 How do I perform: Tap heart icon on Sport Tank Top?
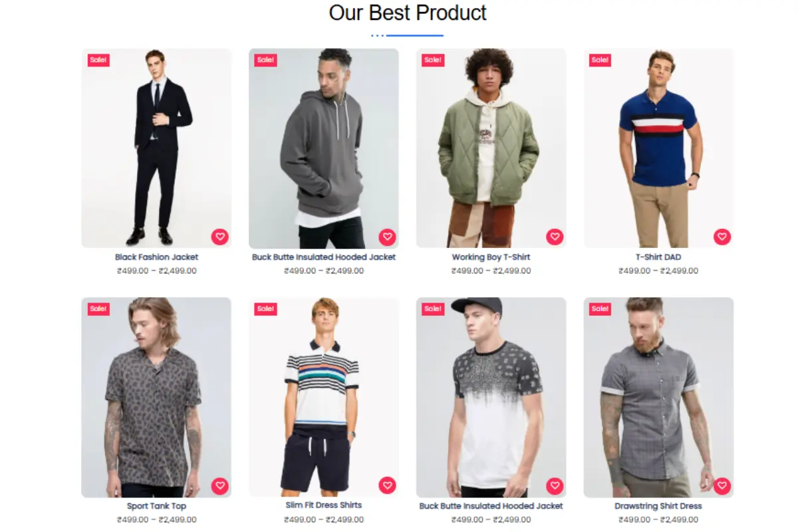[220, 486]
